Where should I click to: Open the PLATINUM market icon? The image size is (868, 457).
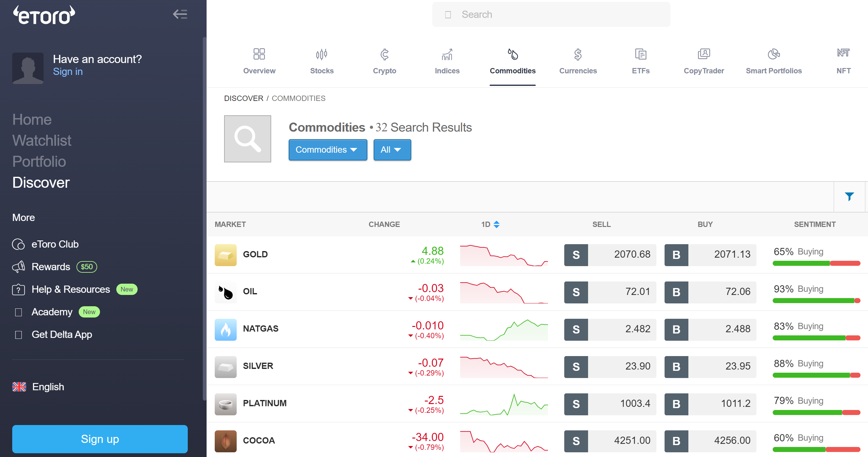[225, 404]
